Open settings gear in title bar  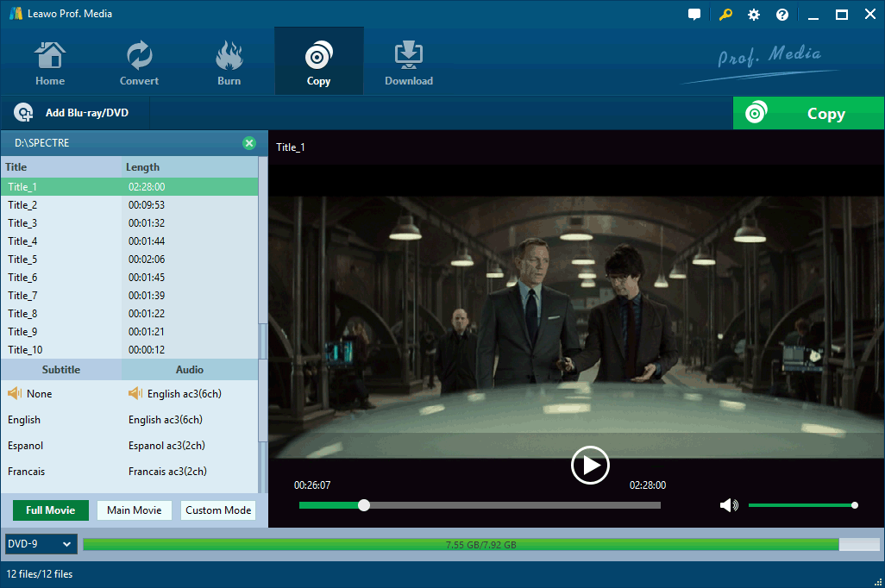tap(754, 15)
